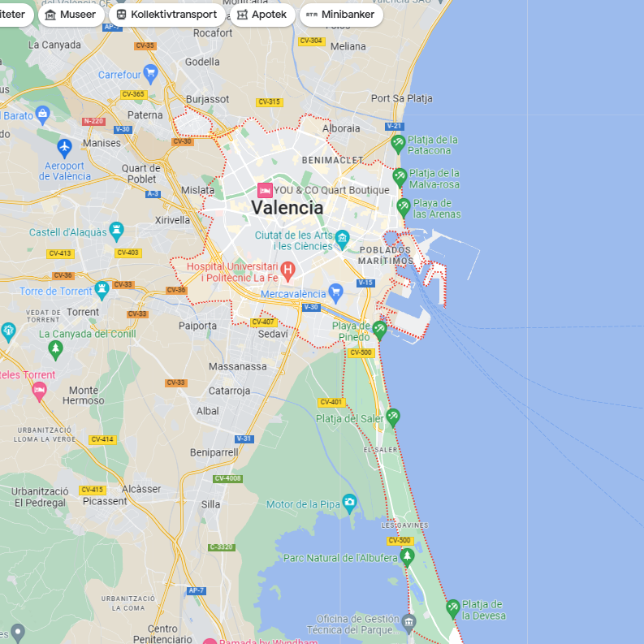
Task: Click the Carrefour shopping cart pin
Action: pyautogui.click(x=151, y=74)
